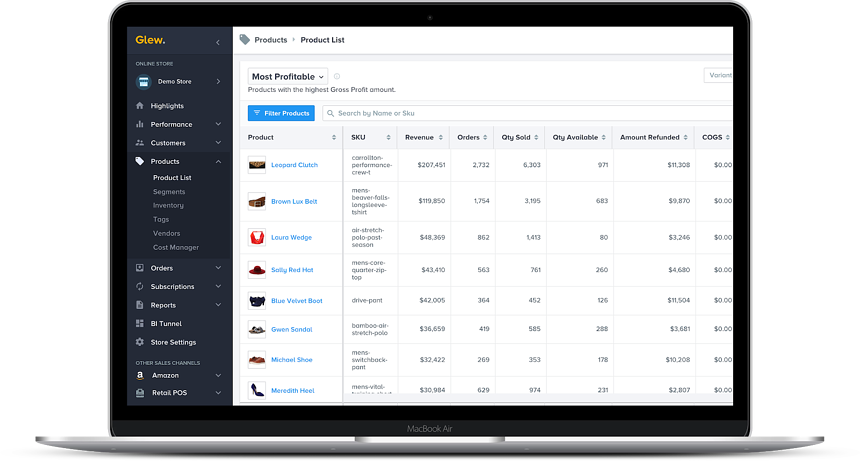860x461 pixels.
Task: Focus the Search by Name or Sku field
Action: (528, 113)
